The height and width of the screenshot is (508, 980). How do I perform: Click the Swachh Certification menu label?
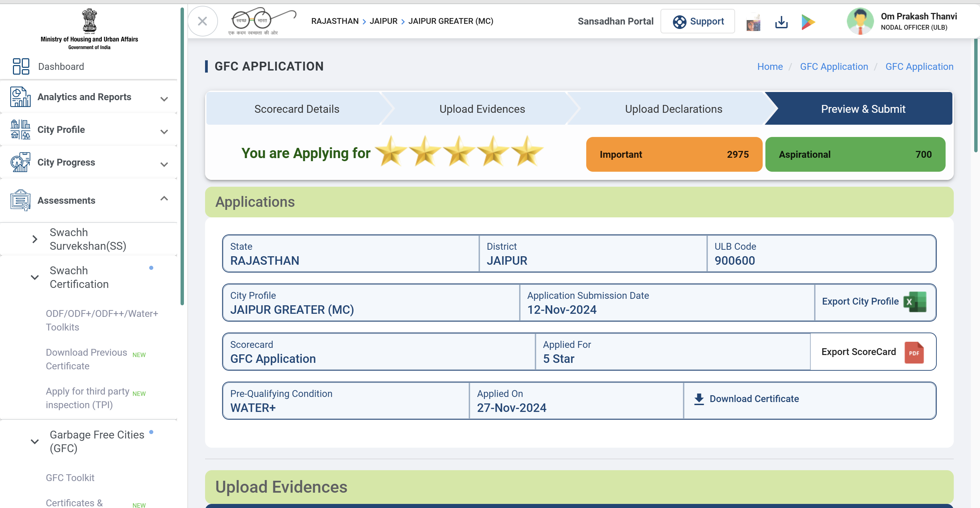coord(79,277)
